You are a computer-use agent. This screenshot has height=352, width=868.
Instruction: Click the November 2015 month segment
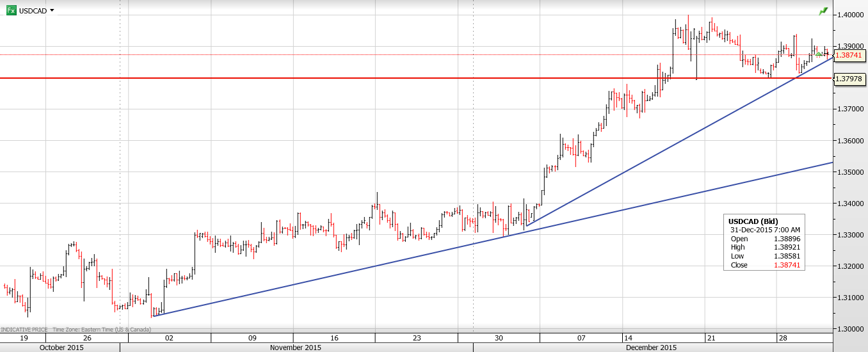point(296,347)
